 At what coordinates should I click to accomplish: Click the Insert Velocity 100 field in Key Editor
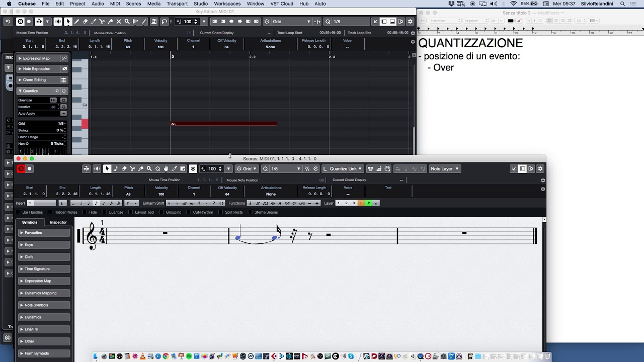[x=190, y=22]
